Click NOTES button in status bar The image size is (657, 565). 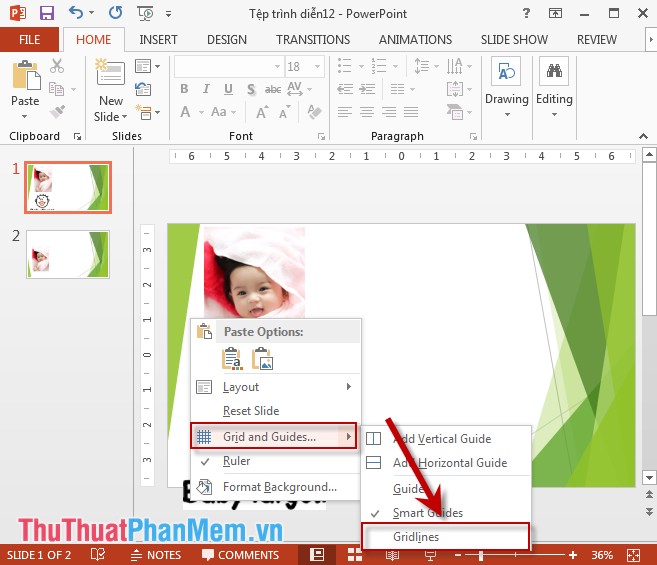click(155, 555)
